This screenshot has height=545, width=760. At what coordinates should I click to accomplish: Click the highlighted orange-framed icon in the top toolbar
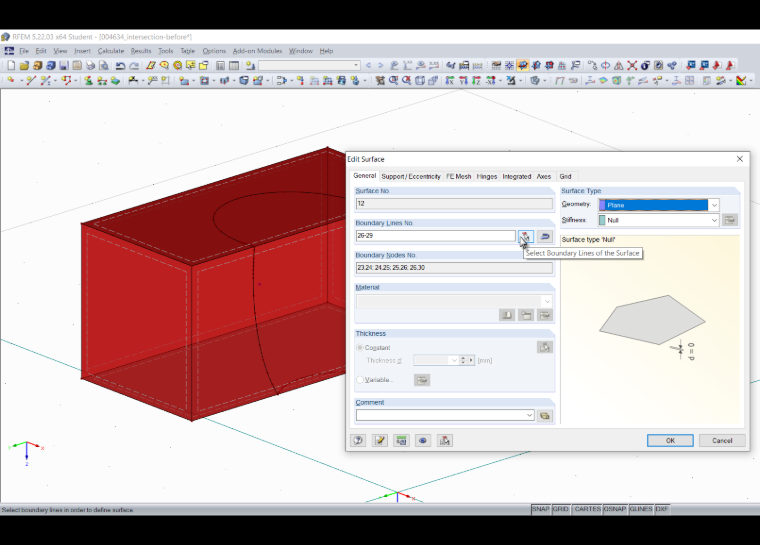pos(522,65)
